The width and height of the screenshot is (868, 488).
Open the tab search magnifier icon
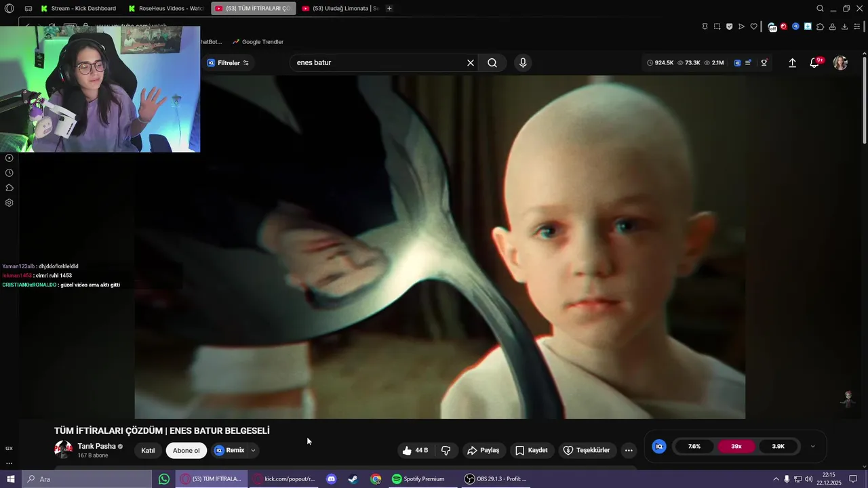click(820, 8)
